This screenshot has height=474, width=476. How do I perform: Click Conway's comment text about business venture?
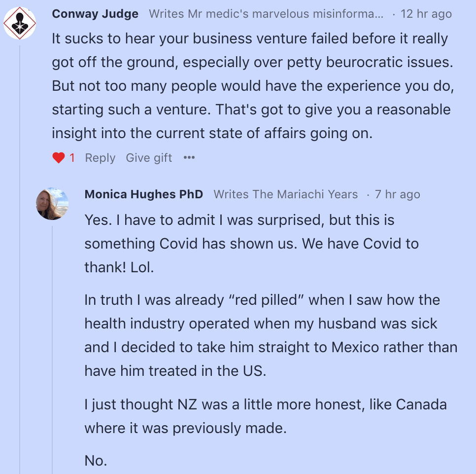tap(250, 86)
